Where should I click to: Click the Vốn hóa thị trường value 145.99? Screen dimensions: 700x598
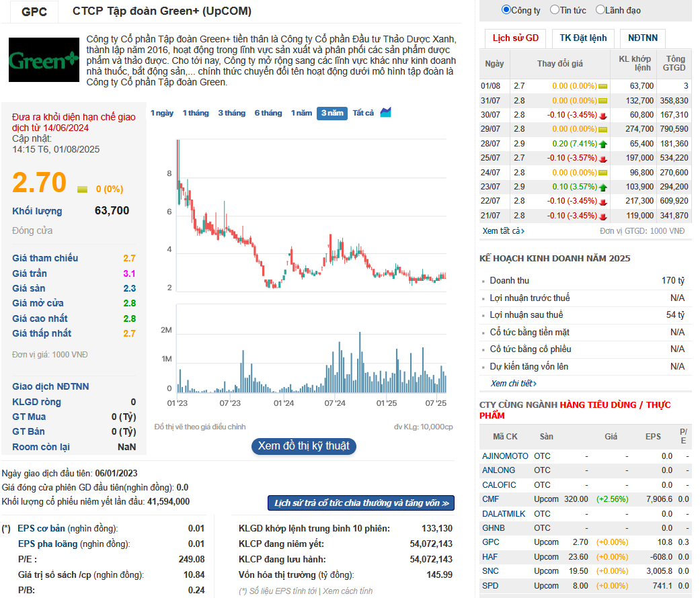point(439,574)
